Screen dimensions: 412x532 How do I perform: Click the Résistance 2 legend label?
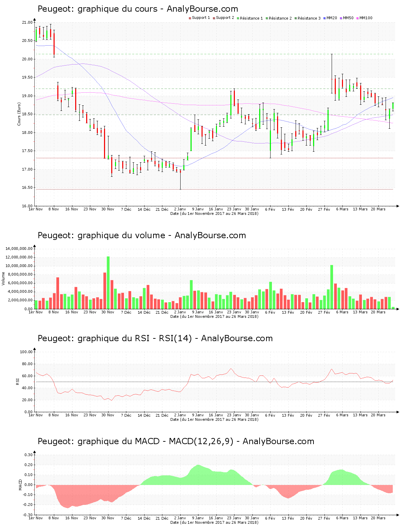tap(280, 18)
